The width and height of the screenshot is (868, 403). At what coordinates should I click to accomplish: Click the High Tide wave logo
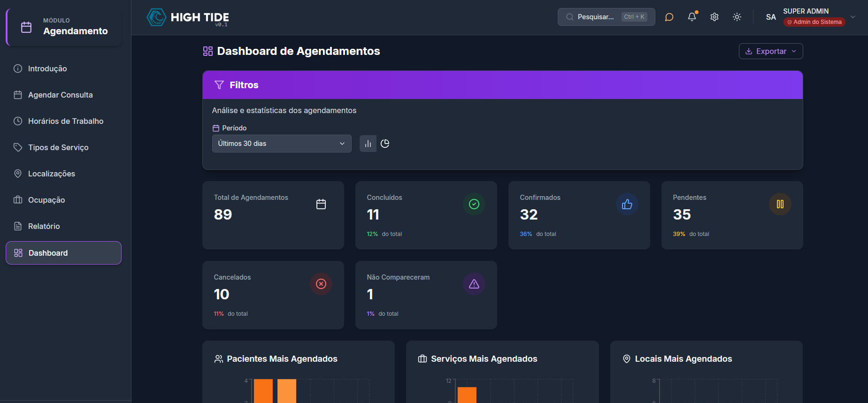click(156, 17)
